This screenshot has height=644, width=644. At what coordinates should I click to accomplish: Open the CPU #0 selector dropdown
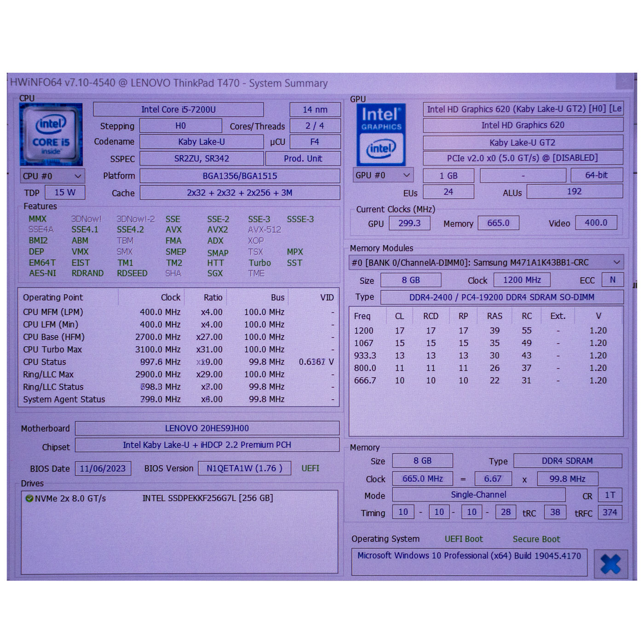(x=52, y=176)
